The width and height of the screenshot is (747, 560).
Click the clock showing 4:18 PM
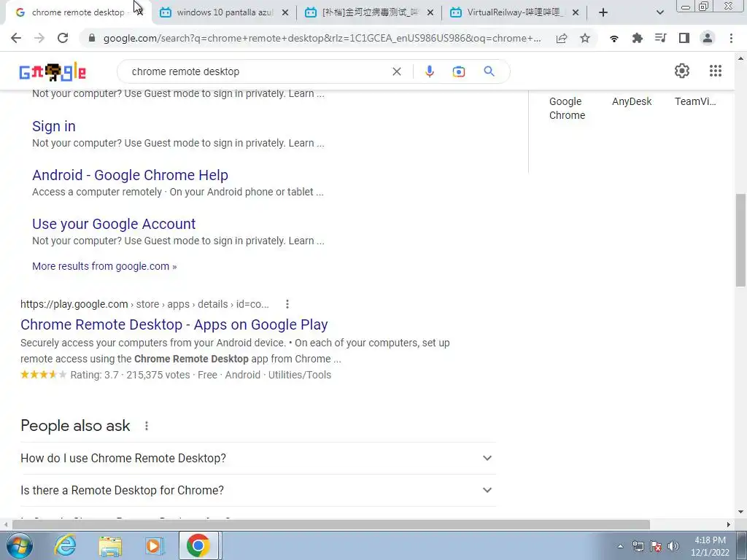click(x=710, y=546)
